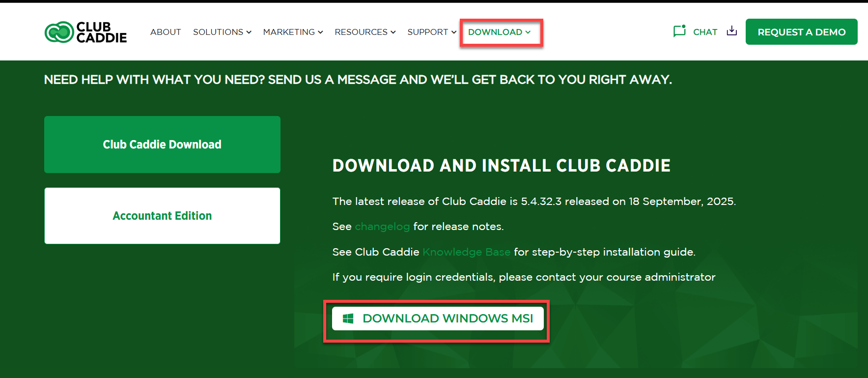Viewport: 868px width, 378px height.
Task: Click the green Club Caddie logo icon
Action: [59, 32]
